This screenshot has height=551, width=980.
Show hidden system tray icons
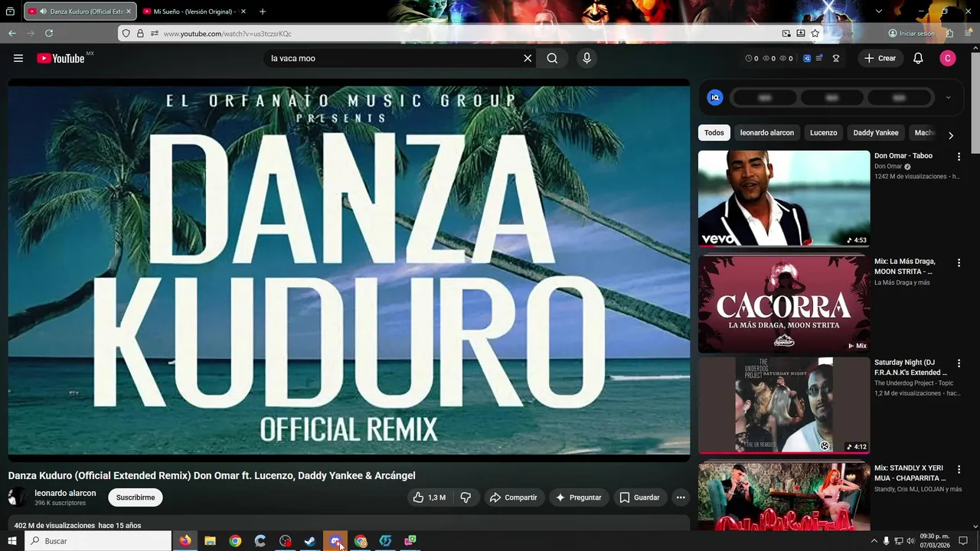point(874,541)
